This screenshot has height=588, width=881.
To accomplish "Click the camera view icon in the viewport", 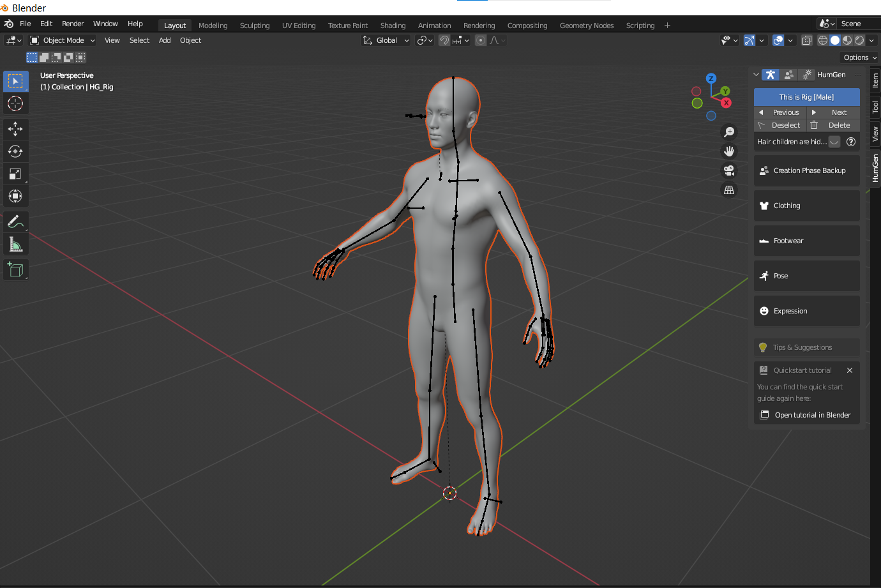I will point(729,170).
